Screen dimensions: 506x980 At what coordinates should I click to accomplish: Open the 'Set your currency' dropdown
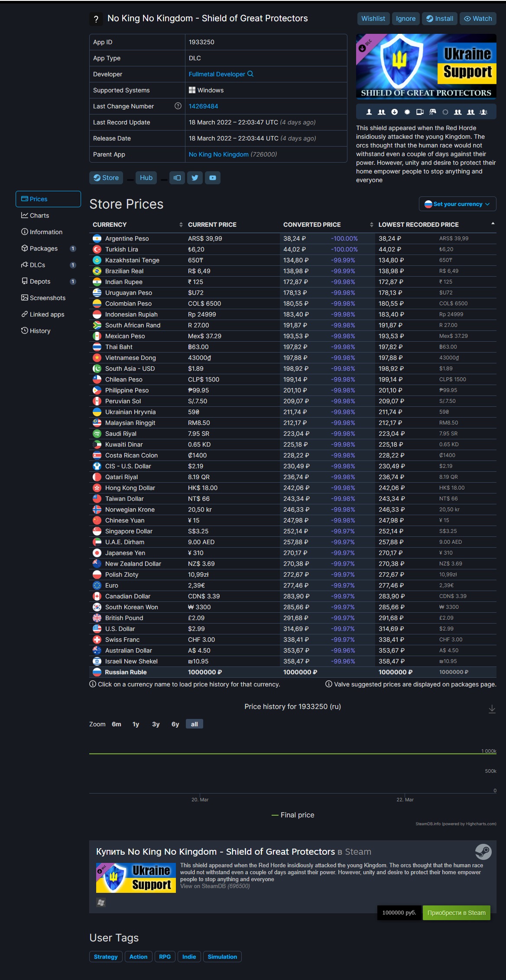click(x=457, y=204)
